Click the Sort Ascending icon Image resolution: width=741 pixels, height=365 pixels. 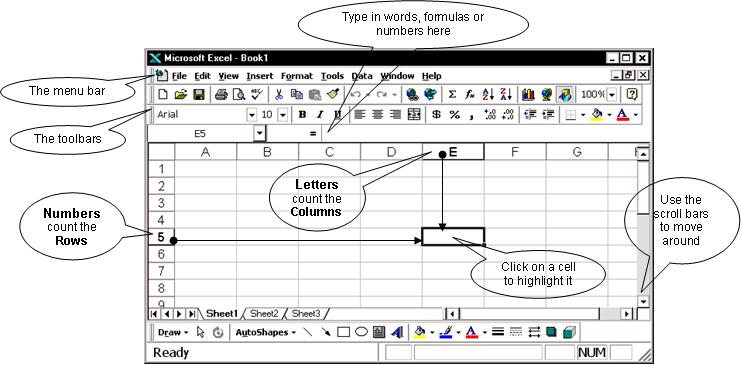point(488,95)
